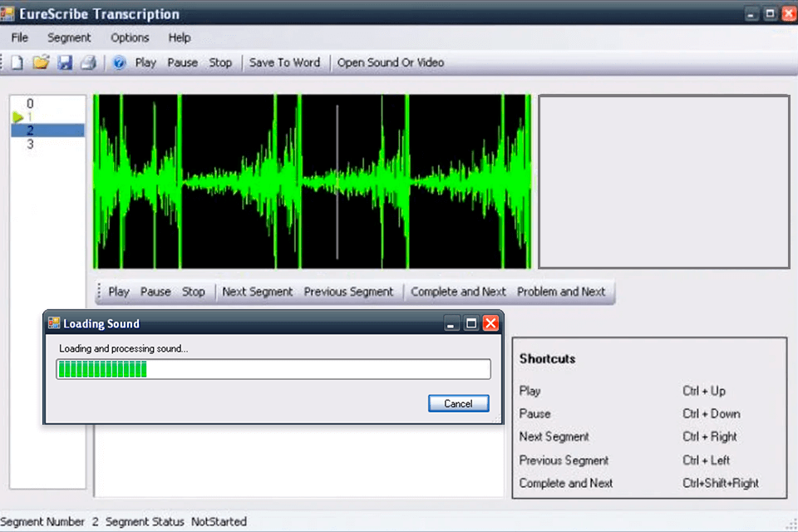Viewport: 798px width, 532px height.
Task: Close the Loading Sound dialog
Action: pos(490,323)
